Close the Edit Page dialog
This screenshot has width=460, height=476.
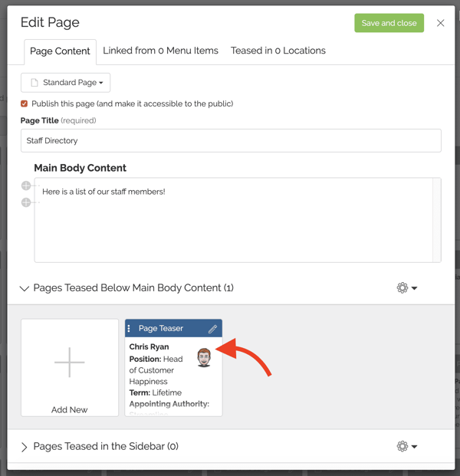point(440,23)
